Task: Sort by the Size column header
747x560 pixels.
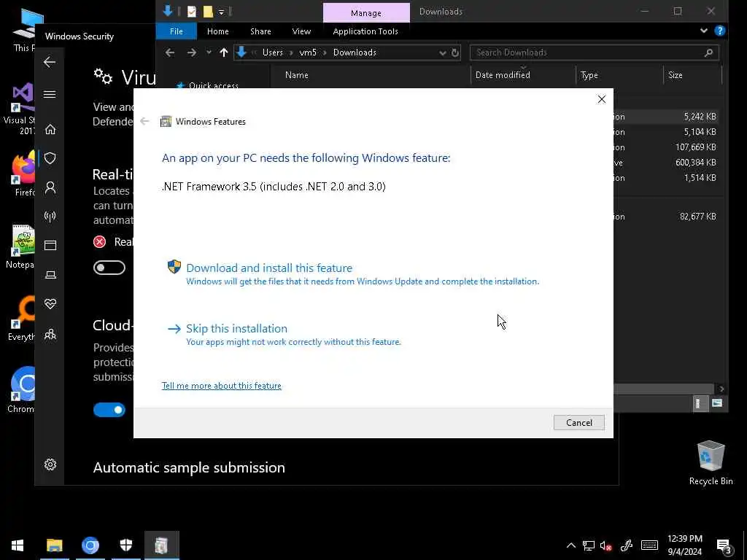Action: pos(675,75)
